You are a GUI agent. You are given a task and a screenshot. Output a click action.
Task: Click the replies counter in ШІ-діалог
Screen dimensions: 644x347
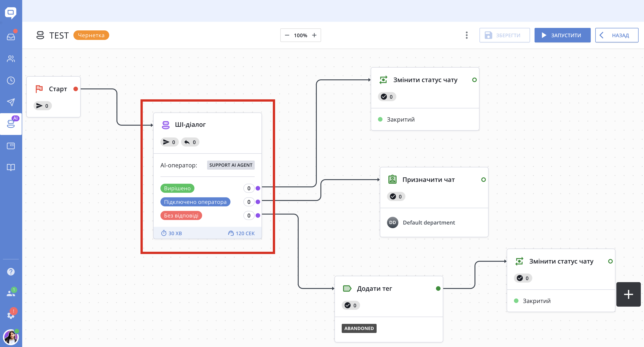point(190,142)
